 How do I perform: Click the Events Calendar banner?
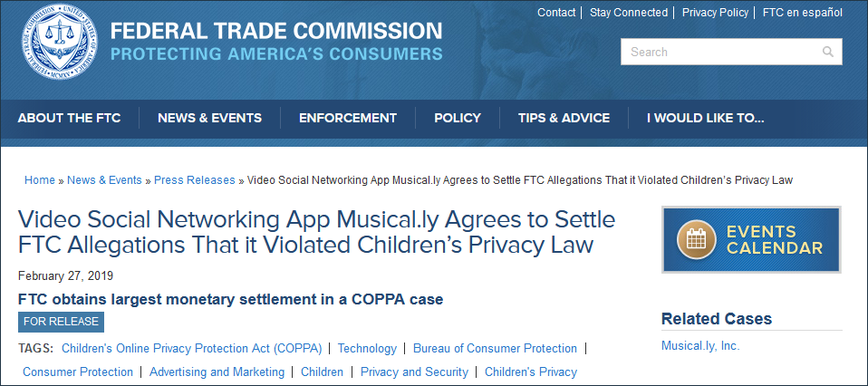[751, 240]
